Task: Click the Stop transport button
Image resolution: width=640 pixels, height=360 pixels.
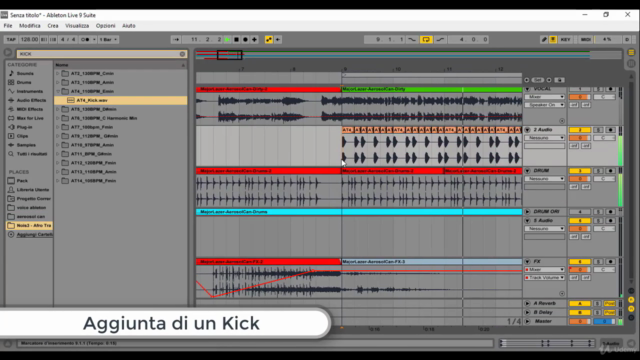Action: (236, 40)
